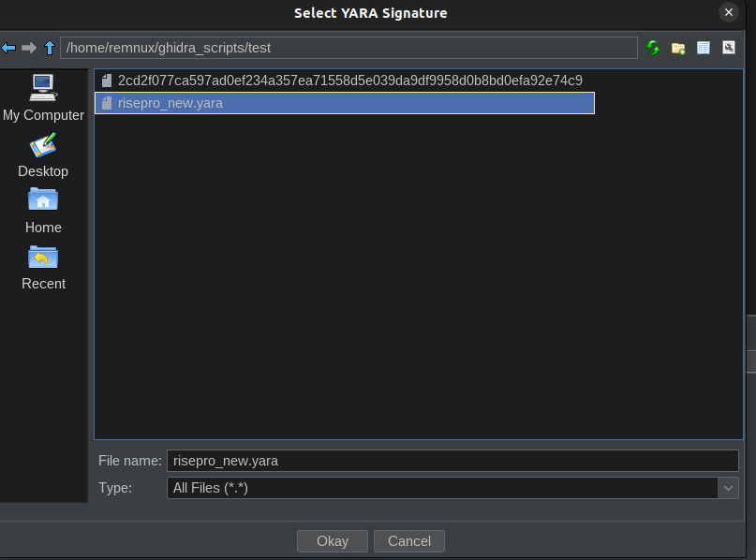This screenshot has height=560, width=756.
Task: Open the Type All Files dropdown
Action: tap(452, 488)
